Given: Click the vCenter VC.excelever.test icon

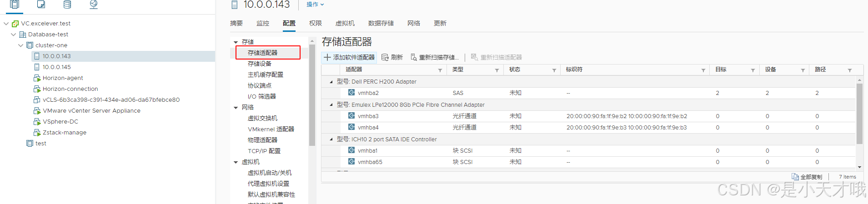Looking at the screenshot, I should click(15, 24).
